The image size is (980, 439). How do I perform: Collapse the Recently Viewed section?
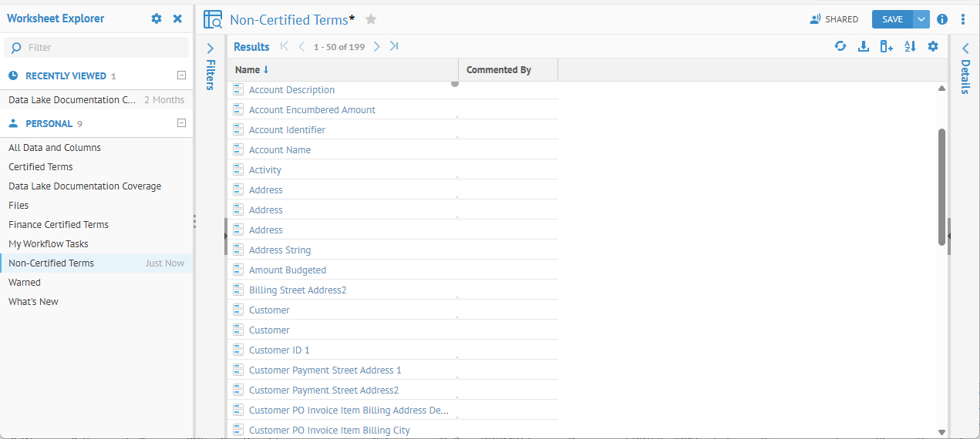pyautogui.click(x=181, y=75)
